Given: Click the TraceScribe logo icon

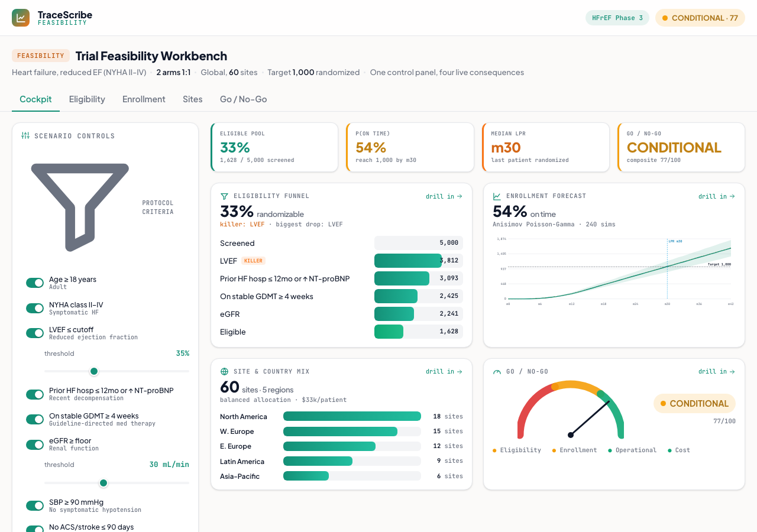Looking at the screenshot, I should tap(21, 18).
